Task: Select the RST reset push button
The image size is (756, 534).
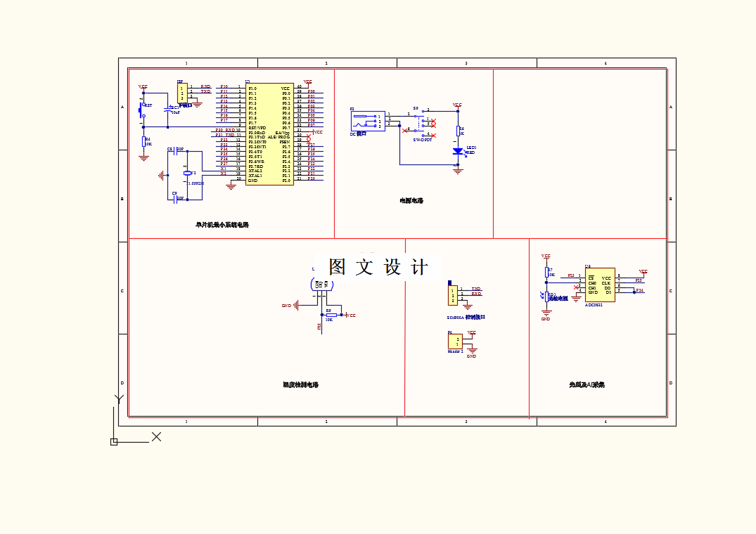Action: pos(142,110)
